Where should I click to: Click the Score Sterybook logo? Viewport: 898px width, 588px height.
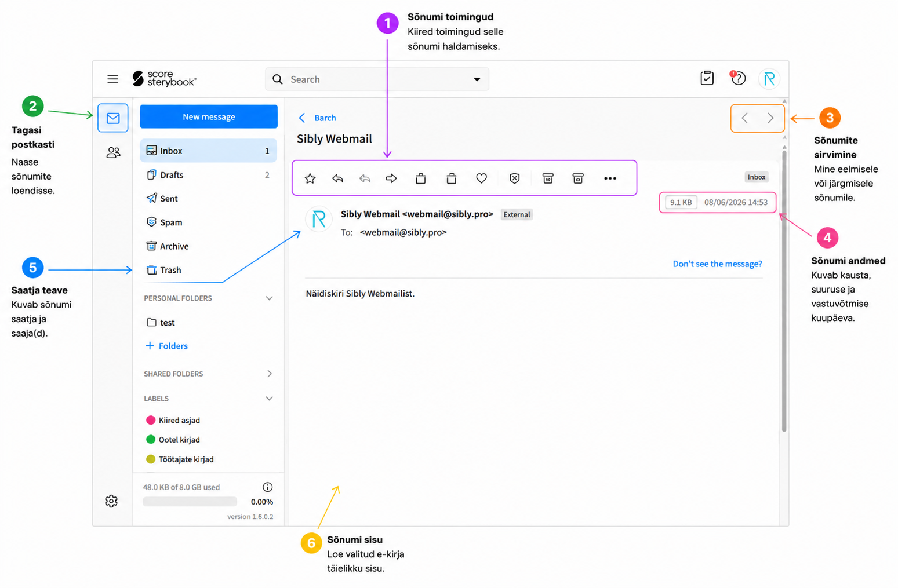(x=164, y=79)
